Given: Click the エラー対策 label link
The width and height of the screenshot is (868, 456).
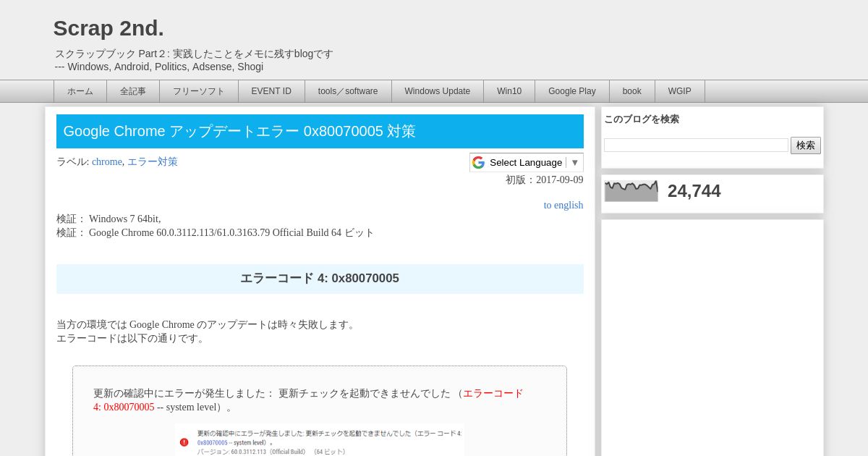Looking at the screenshot, I should [153, 162].
